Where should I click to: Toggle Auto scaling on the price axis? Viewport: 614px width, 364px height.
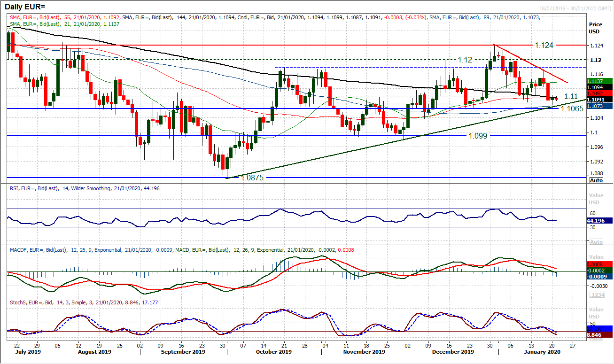coord(596,180)
